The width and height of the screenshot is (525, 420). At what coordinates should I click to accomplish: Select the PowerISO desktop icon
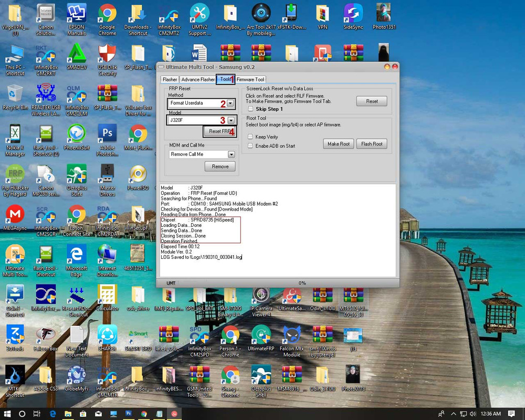[138, 177]
